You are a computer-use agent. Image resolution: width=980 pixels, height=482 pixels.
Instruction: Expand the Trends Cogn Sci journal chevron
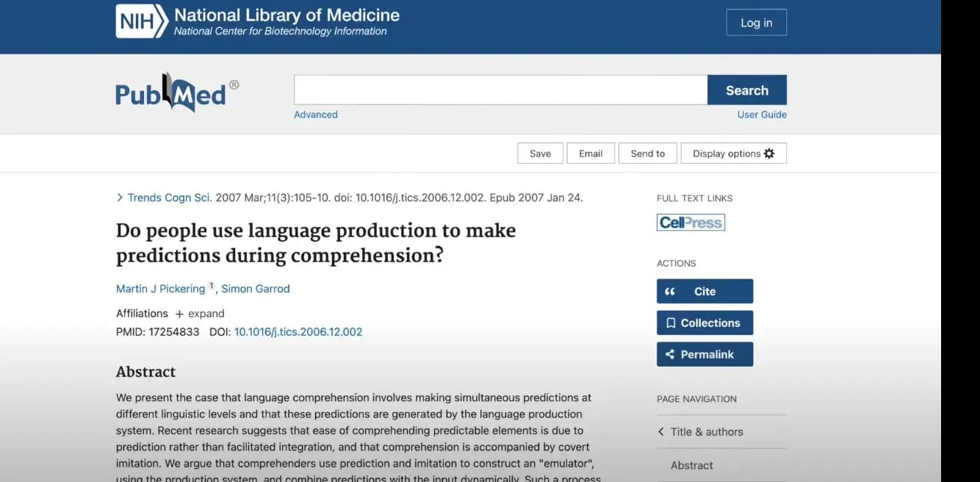click(120, 198)
